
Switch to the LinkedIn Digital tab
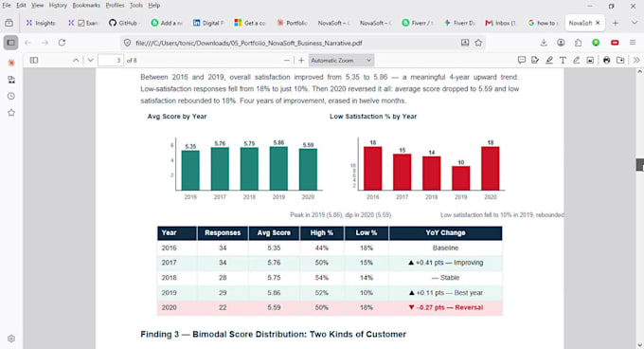208,23
